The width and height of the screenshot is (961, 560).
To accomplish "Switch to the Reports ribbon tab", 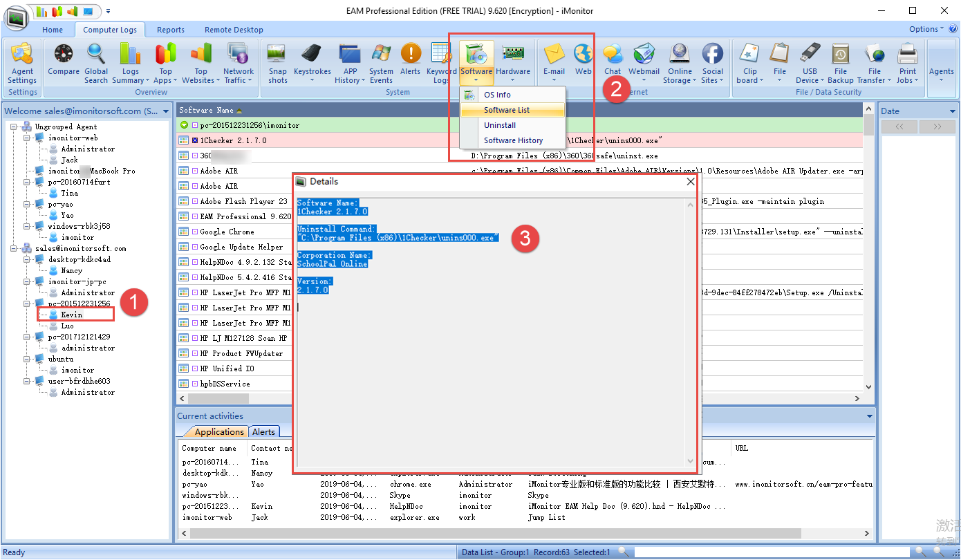I will [171, 30].
